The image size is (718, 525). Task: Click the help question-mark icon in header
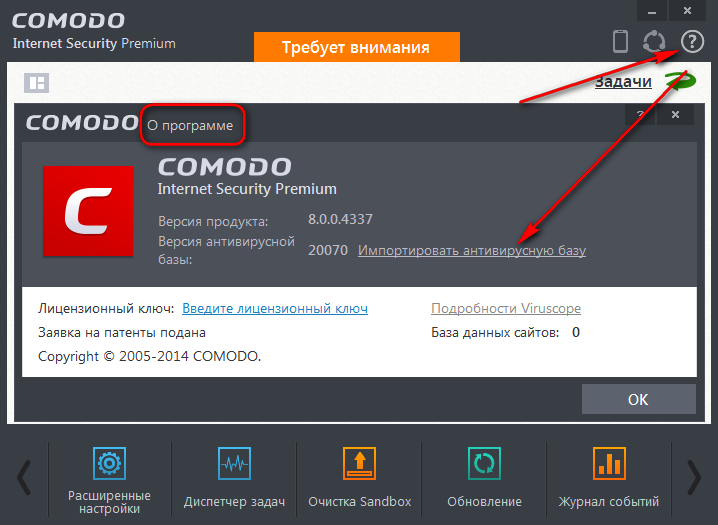(692, 42)
